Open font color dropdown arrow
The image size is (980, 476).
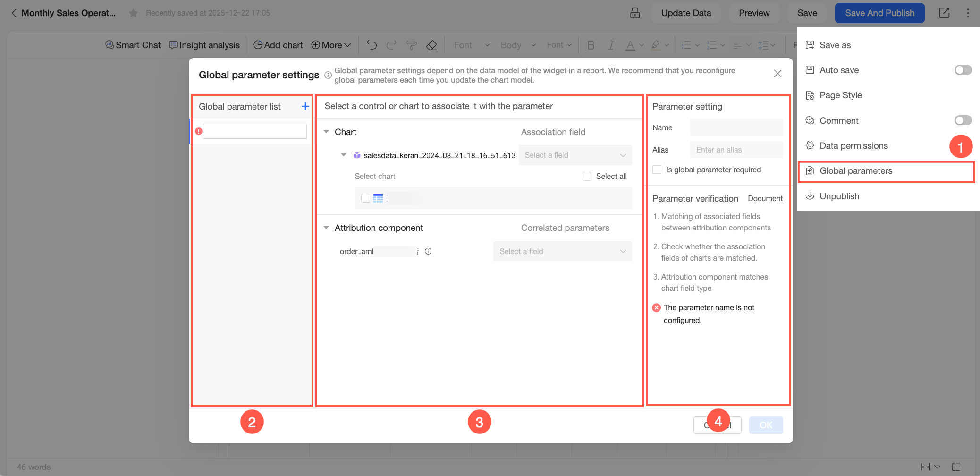click(x=642, y=45)
